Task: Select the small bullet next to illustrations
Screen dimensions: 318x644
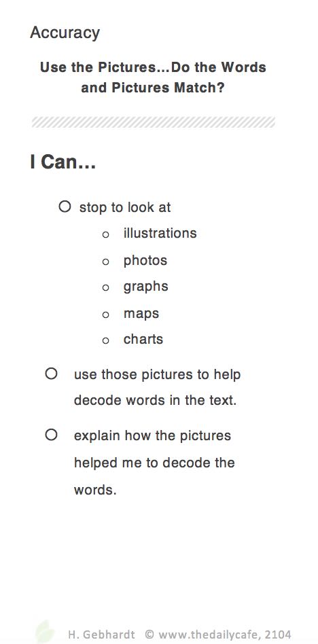Action: pyautogui.click(x=105, y=235)
